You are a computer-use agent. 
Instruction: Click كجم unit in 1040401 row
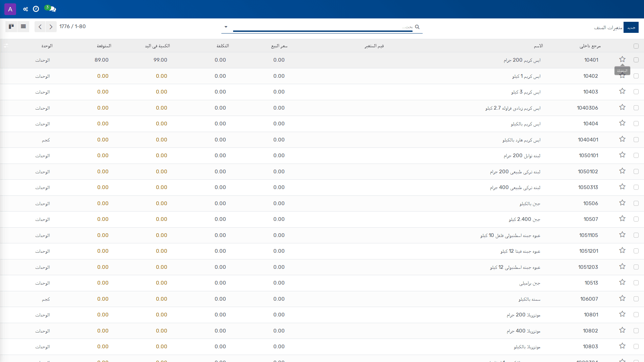46,140
